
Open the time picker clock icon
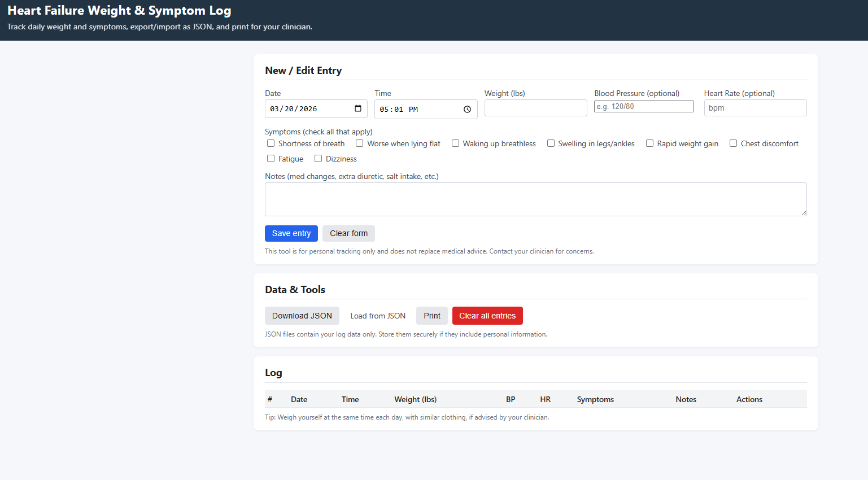(x=467, y=110)
